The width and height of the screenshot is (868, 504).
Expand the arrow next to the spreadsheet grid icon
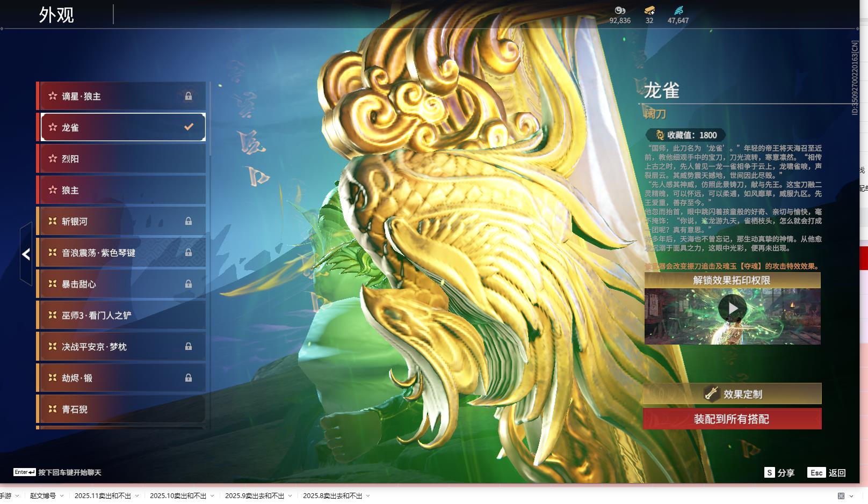(851, 496)
